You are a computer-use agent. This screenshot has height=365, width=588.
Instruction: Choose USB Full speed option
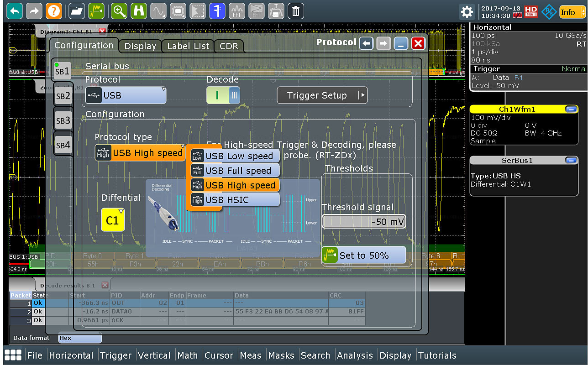(x=235, y=171)
